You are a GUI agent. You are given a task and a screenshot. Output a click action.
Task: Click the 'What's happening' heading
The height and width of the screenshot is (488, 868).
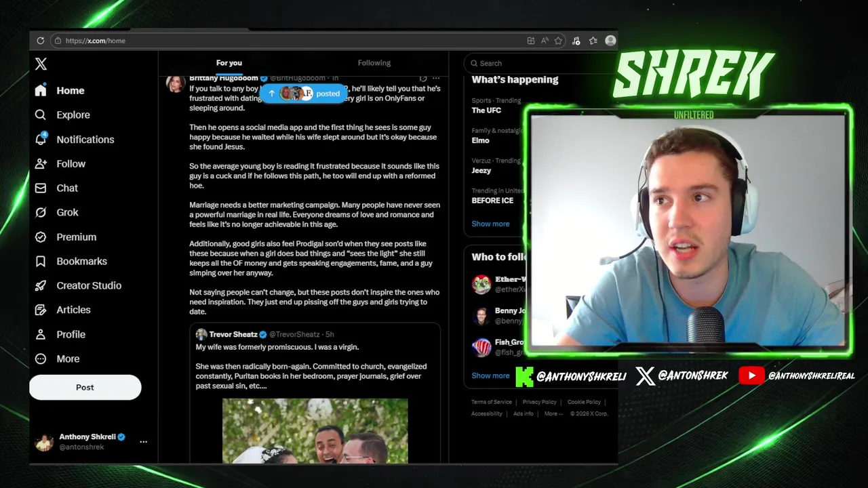point(515,79)
